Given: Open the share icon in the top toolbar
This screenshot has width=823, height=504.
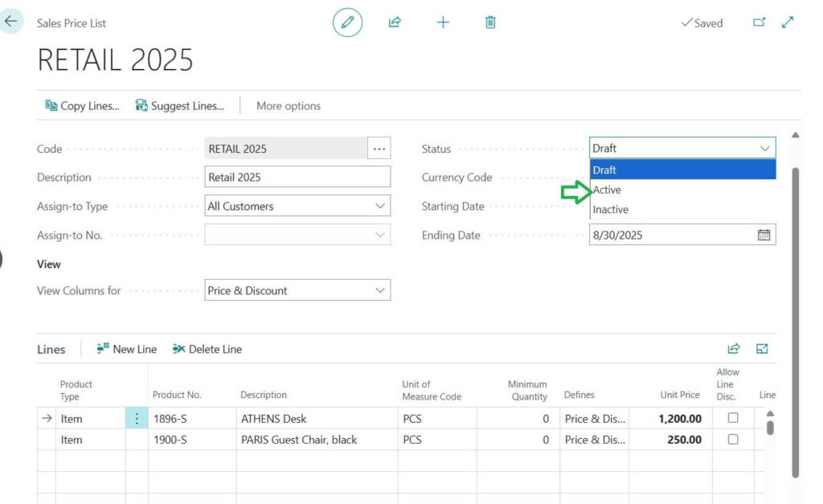Looking at the screenshot, I should [x=395, y=23].
